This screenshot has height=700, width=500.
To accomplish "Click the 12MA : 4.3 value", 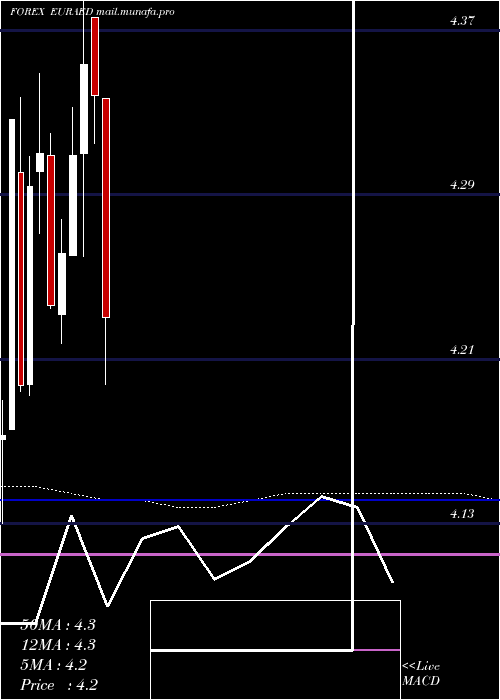I will click(58, 645).
